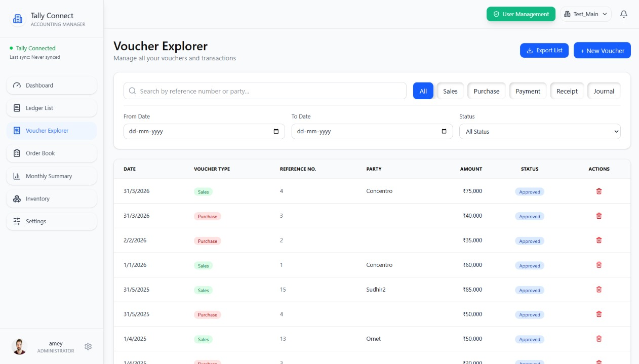Viewport: 639px width, 364px height.
Task: Delete the voucher dated 2/2/2026
Action: (599, 240)
